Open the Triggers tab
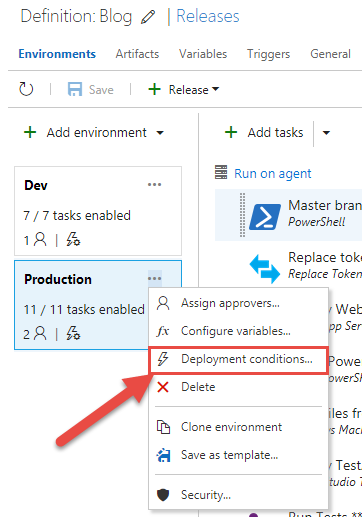Image resolution: width=362 pixels, height=517 pixels. click(268, 54)
